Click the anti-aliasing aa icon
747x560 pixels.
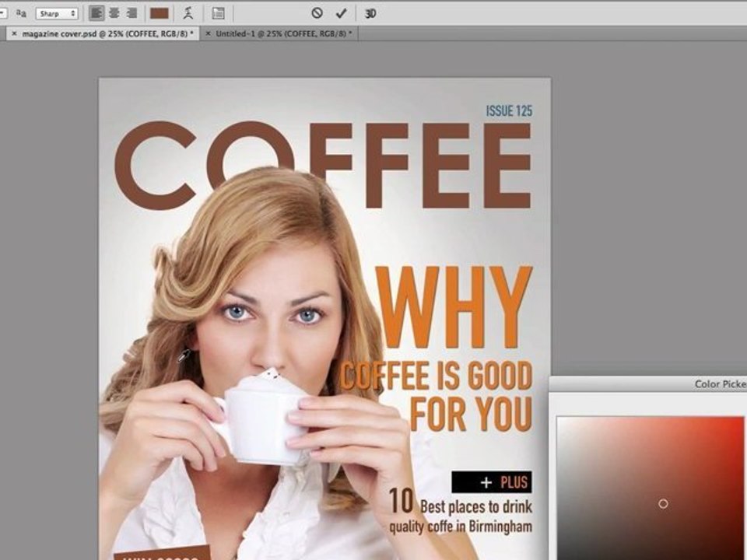coord(21,13)
